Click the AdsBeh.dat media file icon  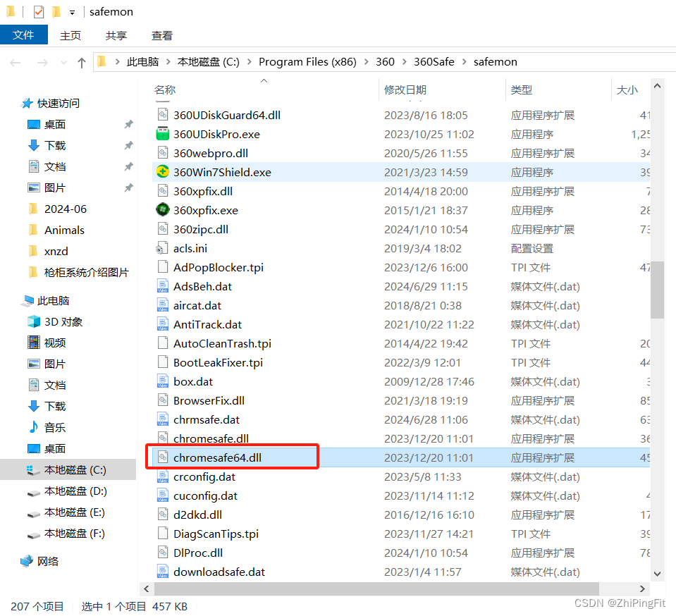[163, 286]
